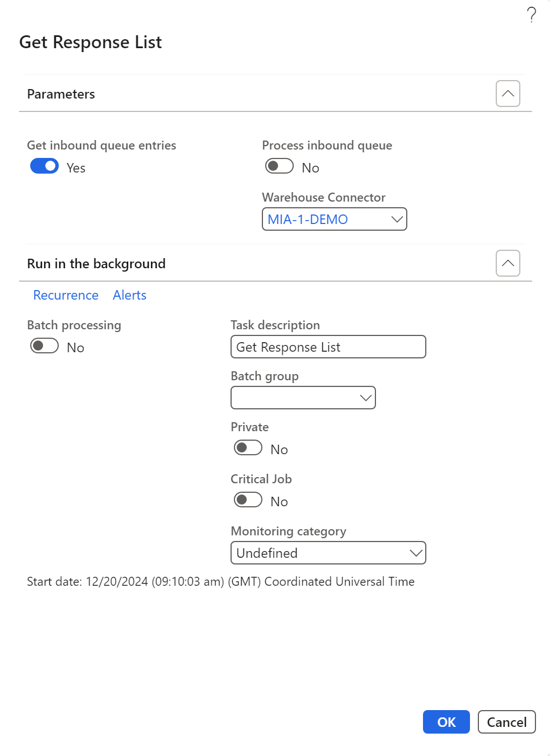This screenshot has height=756, width=550.
Task: Click the Run in the background header
Action: 96,264
